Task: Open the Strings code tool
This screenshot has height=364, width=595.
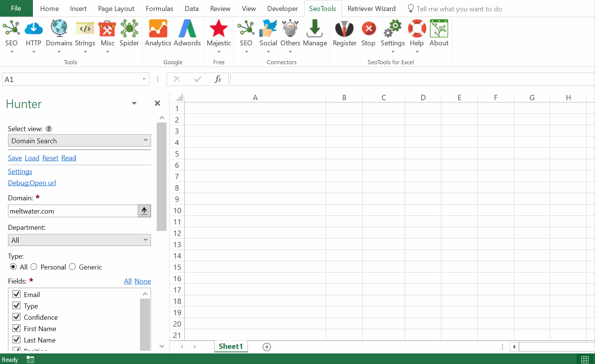Action: pos(85,29)
